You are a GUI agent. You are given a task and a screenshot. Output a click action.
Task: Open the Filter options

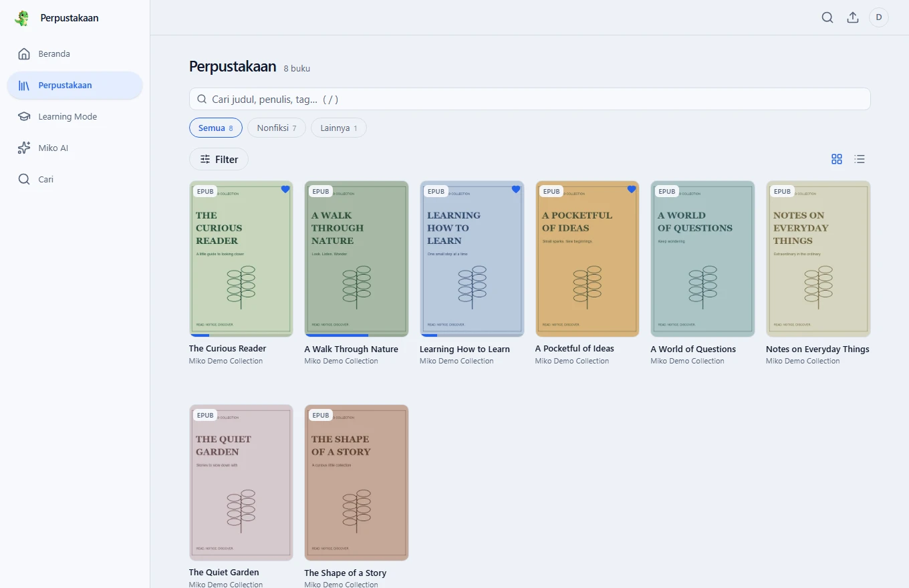(x=219, y=159)
